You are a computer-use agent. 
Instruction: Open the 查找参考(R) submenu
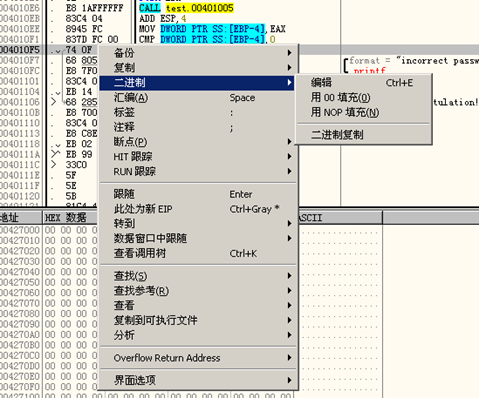197,291
